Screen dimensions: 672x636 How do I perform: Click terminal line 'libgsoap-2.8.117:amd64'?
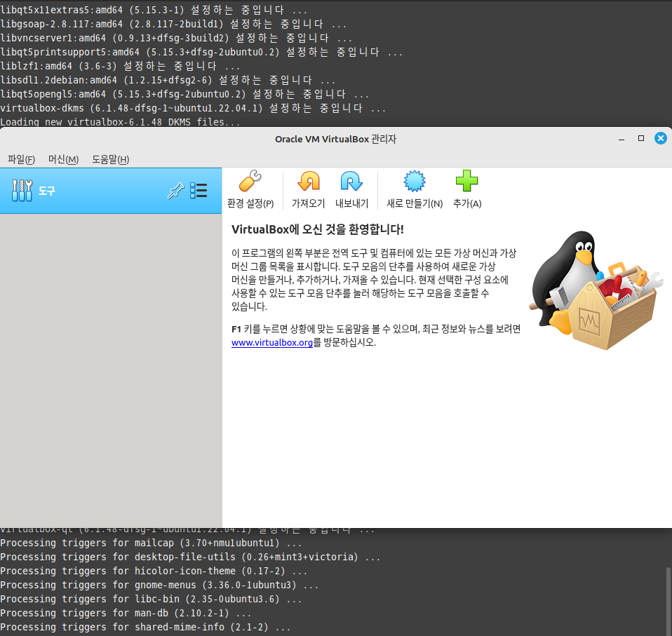[173, 24]
